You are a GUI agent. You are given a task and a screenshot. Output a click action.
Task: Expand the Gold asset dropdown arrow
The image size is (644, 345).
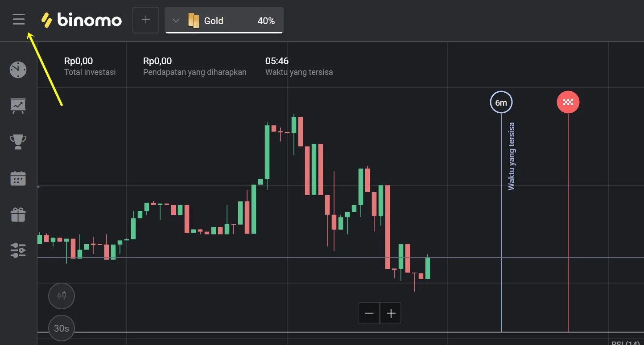tap(176, 21)
